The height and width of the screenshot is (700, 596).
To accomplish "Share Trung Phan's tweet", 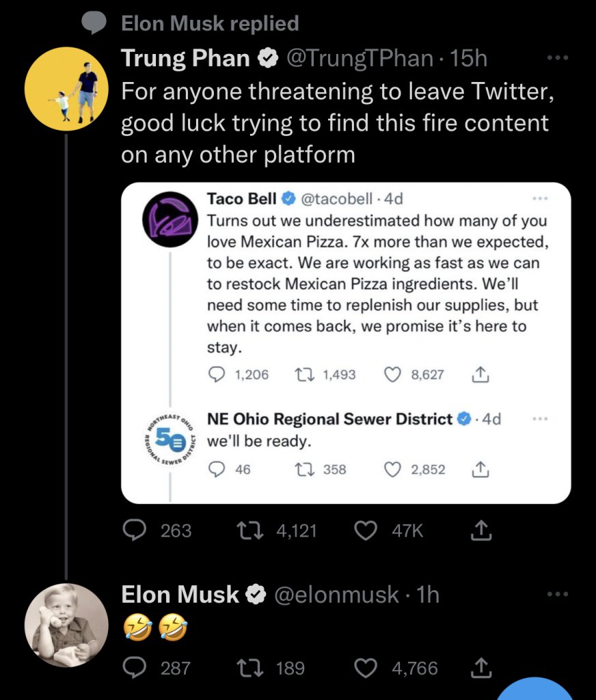I will coord(482,530).
